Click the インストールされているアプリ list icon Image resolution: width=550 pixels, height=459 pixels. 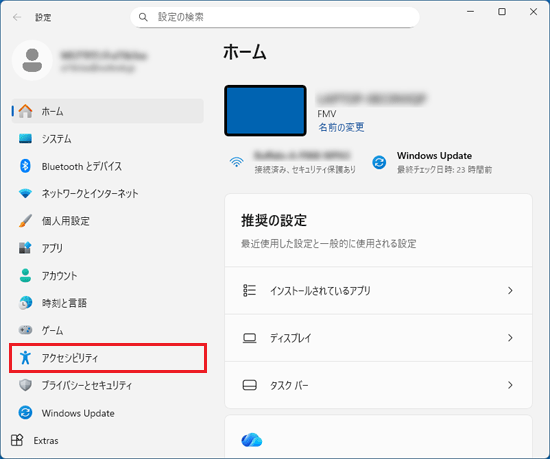pos(249,290)
